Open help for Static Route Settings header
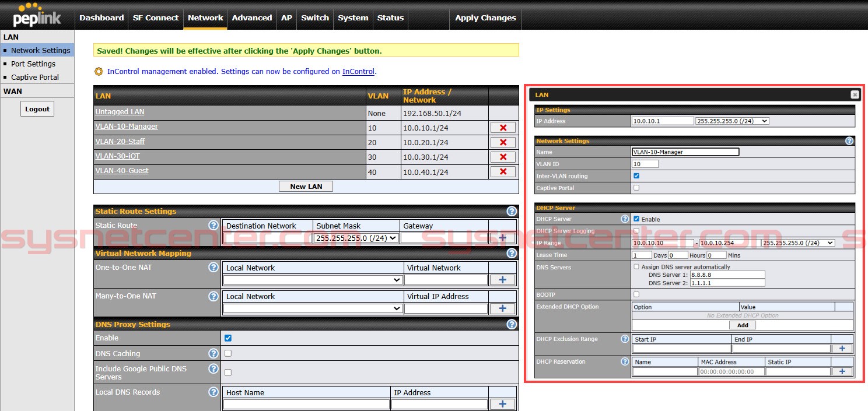This screenshot has height=411, width=868. 512,211
